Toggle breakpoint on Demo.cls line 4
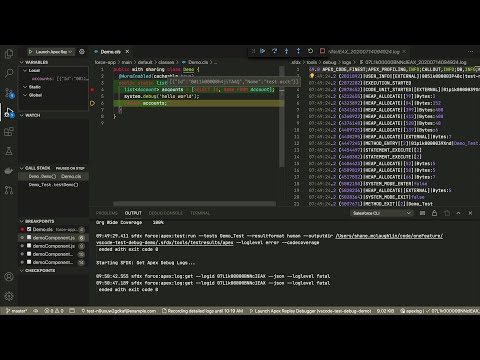 click(x=92, y=89)
